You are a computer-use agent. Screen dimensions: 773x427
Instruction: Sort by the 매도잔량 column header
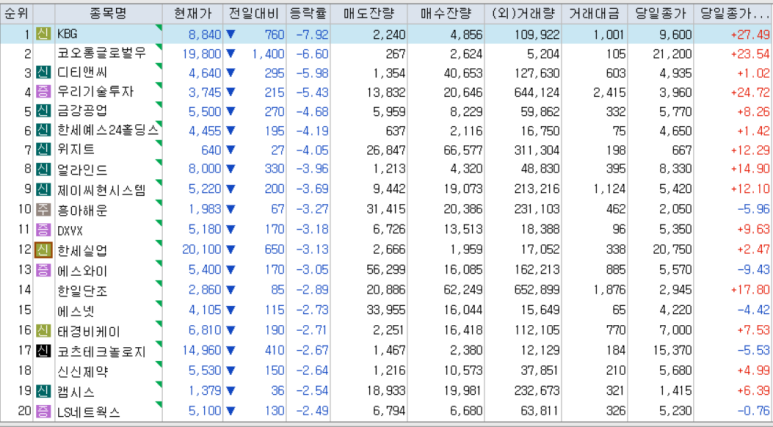point(369,13)
